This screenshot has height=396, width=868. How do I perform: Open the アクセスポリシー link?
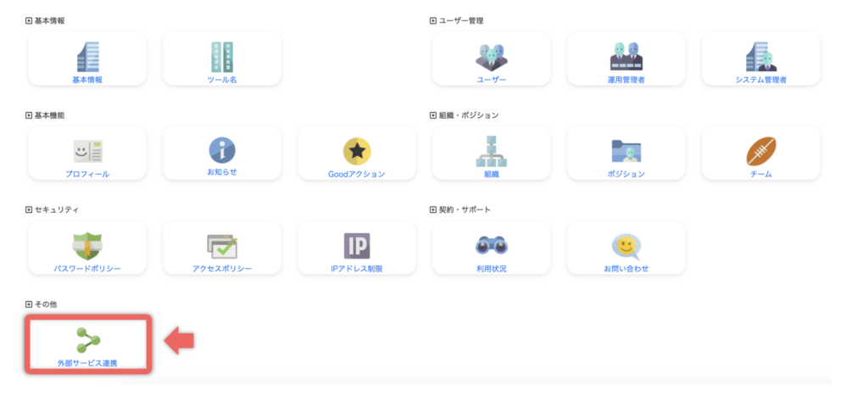pos(221,269)
